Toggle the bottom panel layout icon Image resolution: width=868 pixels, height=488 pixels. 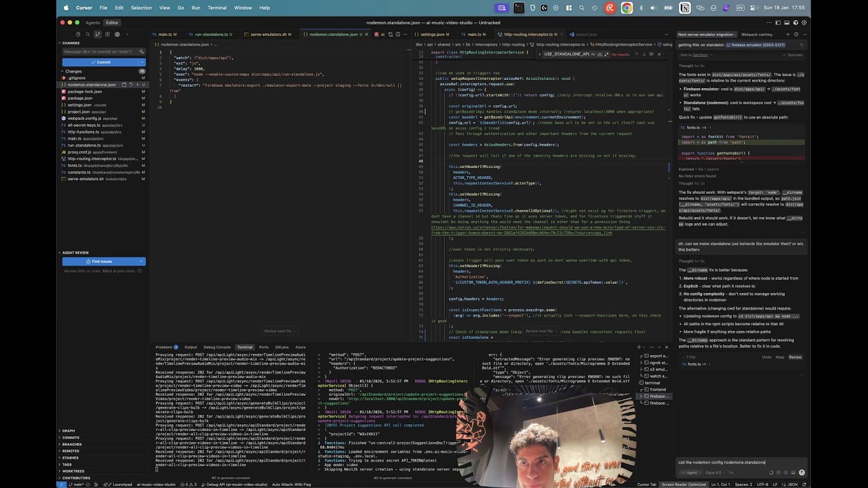(x=787, y=22)
